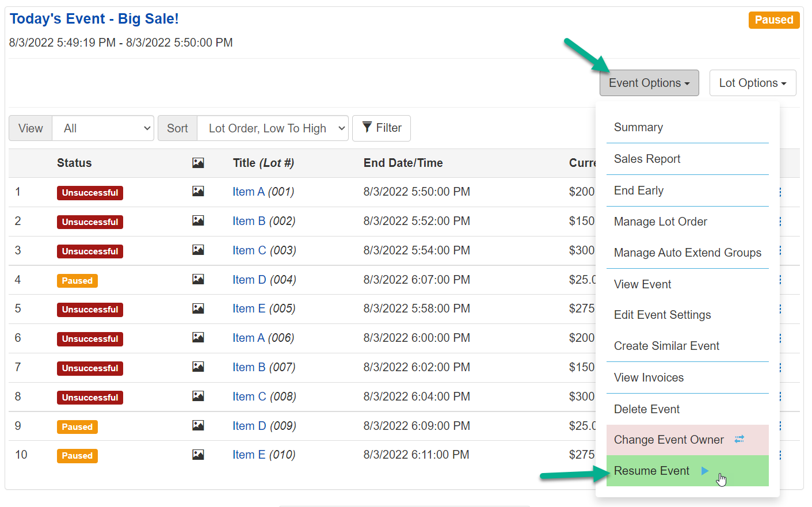Click the image icon for Item C (008)
This screenshot has height=507, width=812.
click(x=198, y=396)
